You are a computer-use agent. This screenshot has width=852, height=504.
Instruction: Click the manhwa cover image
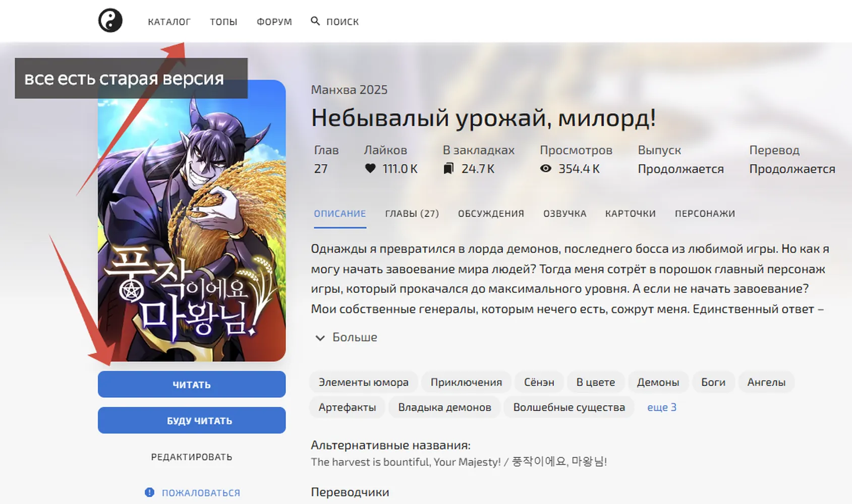coord(192,221)
